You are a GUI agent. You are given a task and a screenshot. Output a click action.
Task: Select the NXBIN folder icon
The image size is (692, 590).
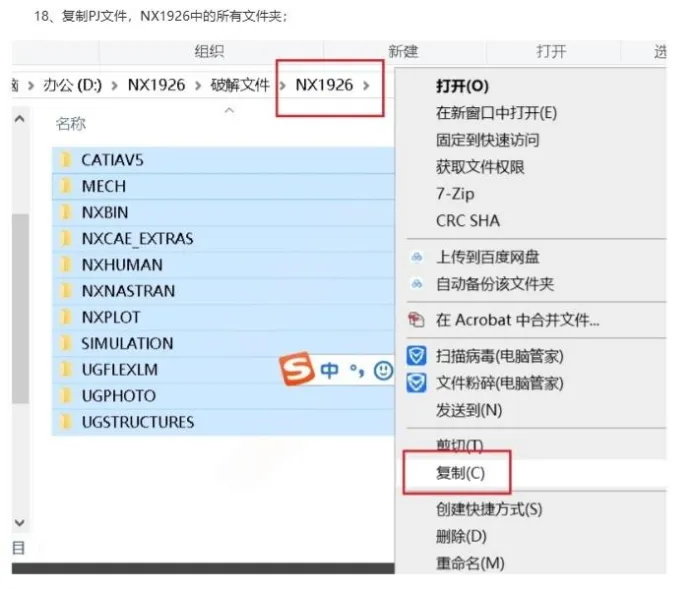pos(66,212)
